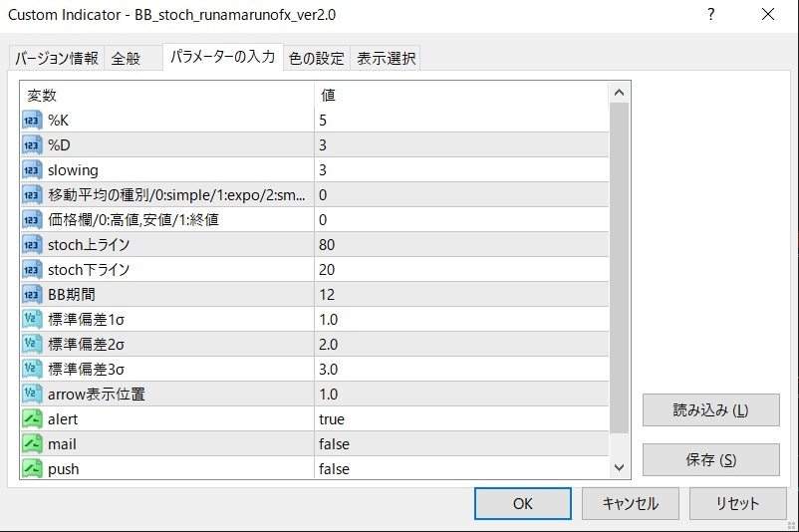Click the キャンセル button
799x532 pixels.
point(631,503)
